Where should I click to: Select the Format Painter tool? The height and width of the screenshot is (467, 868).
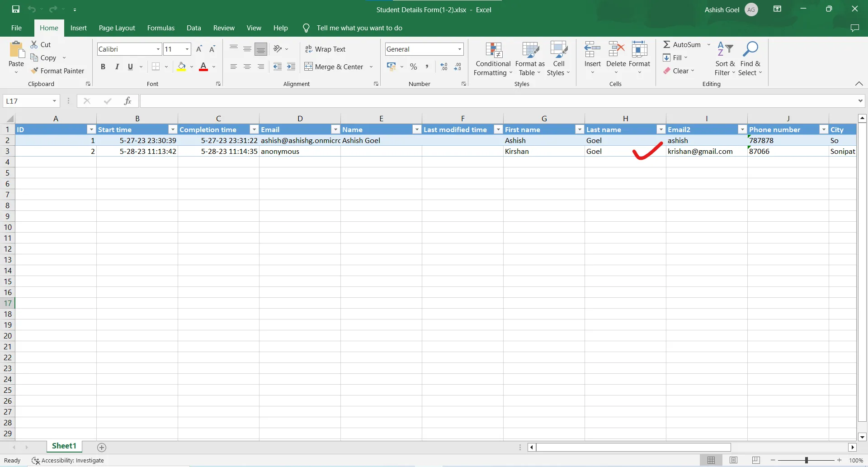(58, 71)
